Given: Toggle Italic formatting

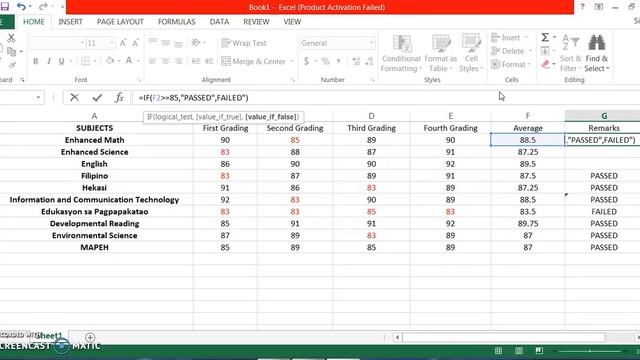Looking at the screenshot, I should (x=49, y=61).
